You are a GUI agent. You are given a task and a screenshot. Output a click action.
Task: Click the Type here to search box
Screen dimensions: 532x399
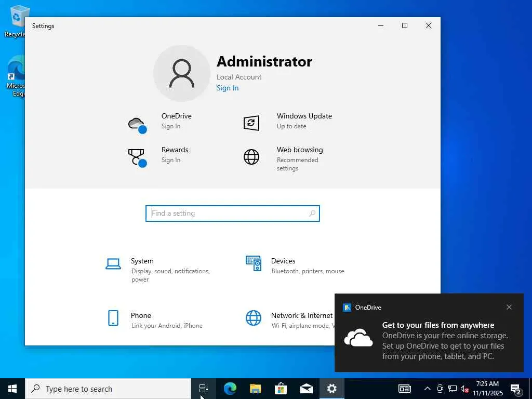pos(109,389)
